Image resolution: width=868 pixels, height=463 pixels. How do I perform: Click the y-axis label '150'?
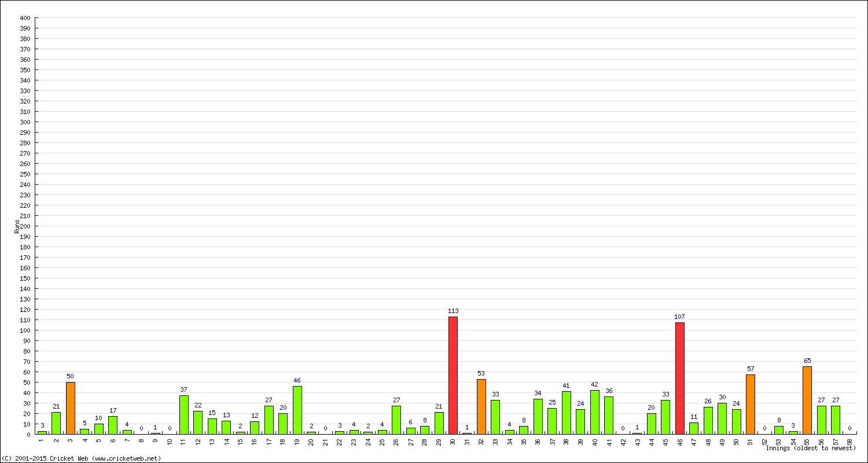(x=25, y=278)
